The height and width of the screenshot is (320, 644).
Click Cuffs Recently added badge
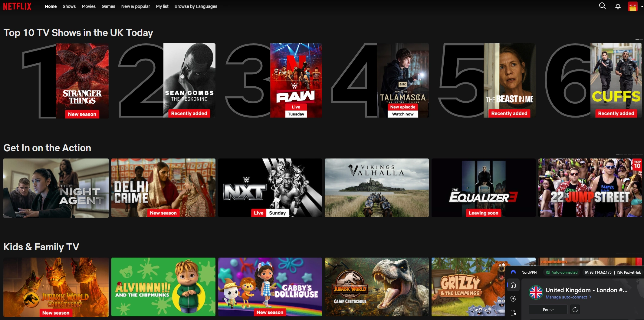[x=616, y=113]
